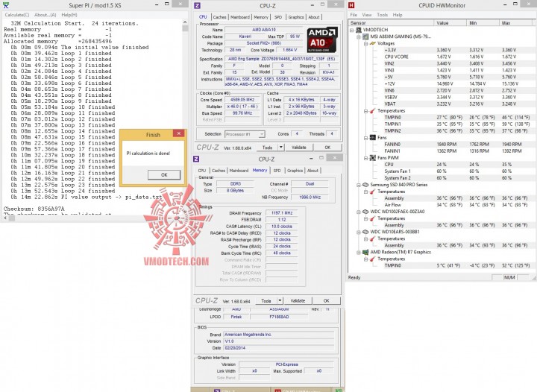Switch to Mainboard tab in upper CPU-Z
The width and height of the screenshot is (537, 392).
tap(239, 17)
